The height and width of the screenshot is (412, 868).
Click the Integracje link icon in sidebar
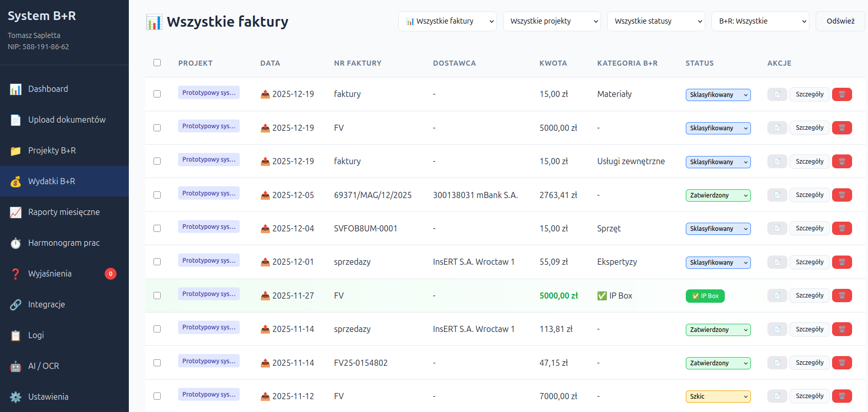(16, 305)
